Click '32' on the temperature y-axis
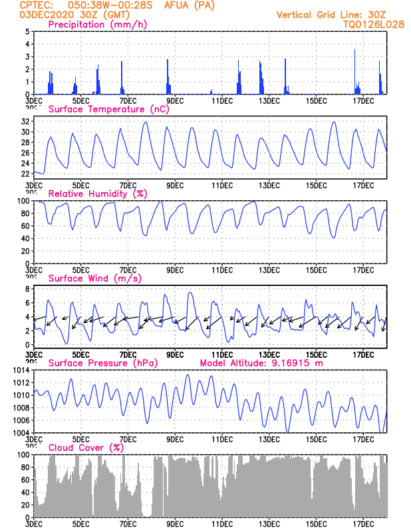Screen dimensions: 411x532 pyautogui.click(x=25, y=122)
